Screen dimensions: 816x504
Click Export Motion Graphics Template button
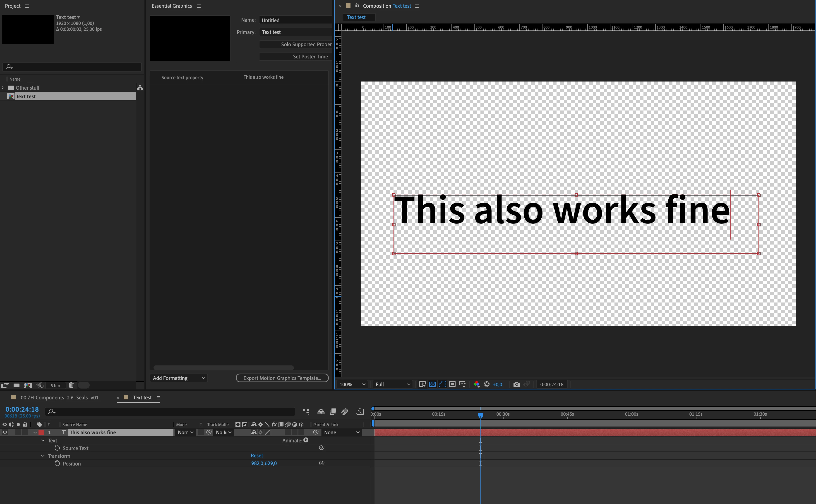[282, 378]
